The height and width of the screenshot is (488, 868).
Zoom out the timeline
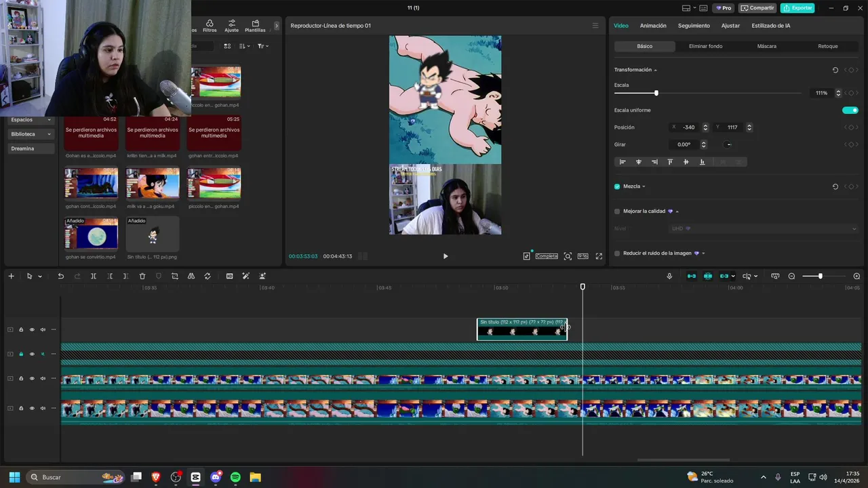[x=791, y=276]
